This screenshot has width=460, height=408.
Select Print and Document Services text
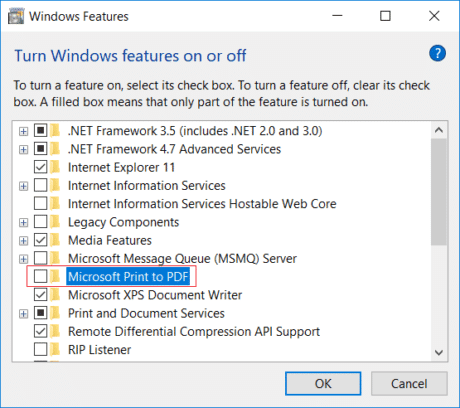[x=146, y=313]
